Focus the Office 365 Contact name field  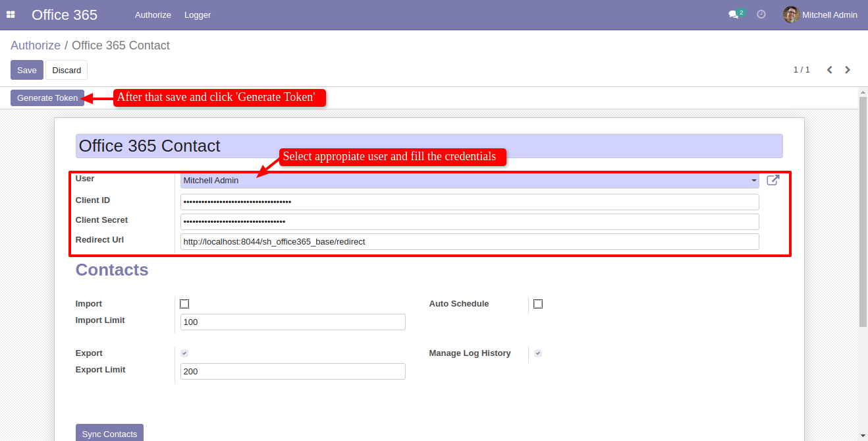[429, 146]
